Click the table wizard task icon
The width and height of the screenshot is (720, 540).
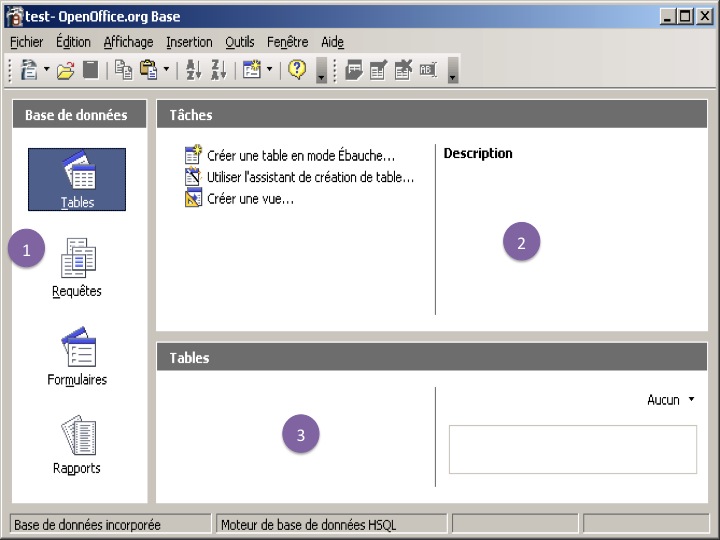(193, 177)
